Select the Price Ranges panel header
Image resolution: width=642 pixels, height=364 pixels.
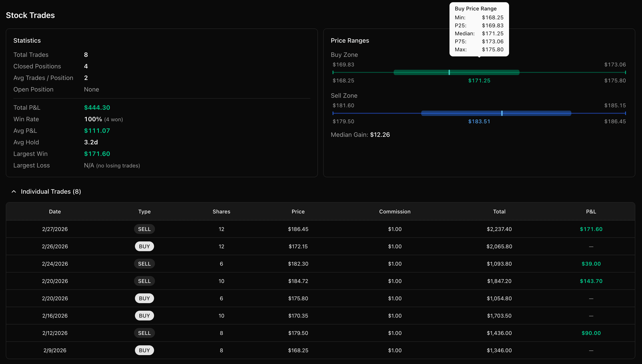[x=350, y=40]
